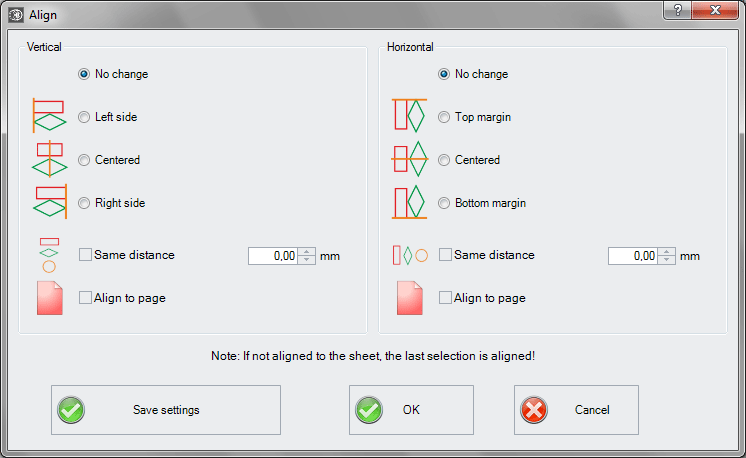Confirm alignment with the OK button
Image resolution: width=746 pixels, height=458 pixels.
coord(412,410)
